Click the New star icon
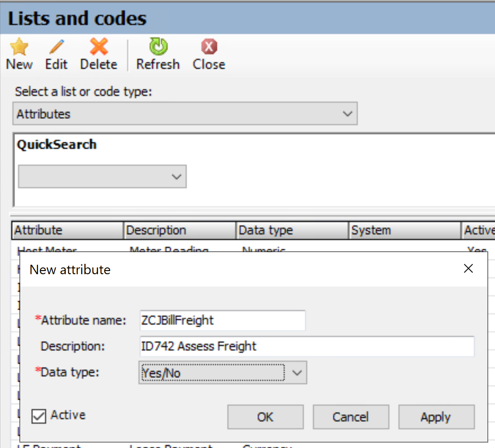Viewport: 495px width, 448px height. 19,47
